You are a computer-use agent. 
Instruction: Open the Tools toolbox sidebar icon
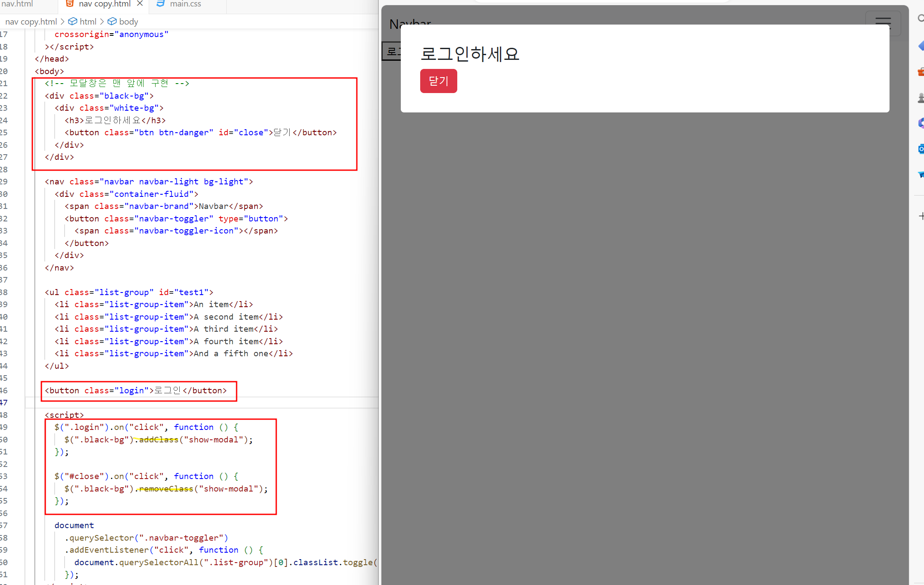tap(921, 72)
